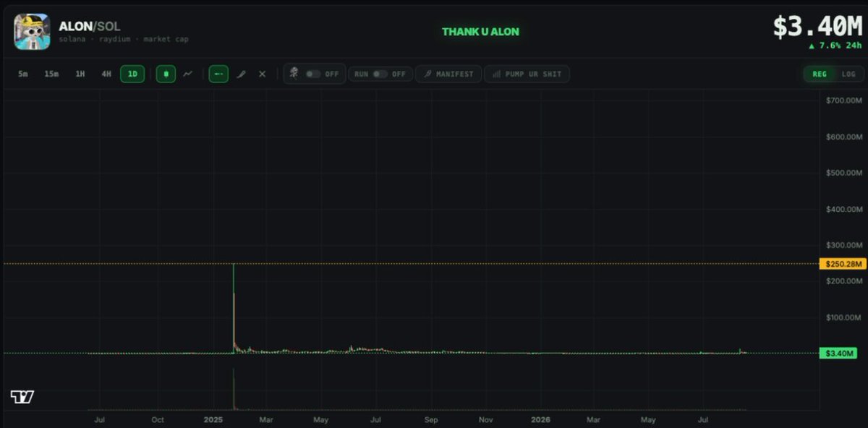
Task: Click the THANK U ALON banner text
Action: click(x=480, y=32)
